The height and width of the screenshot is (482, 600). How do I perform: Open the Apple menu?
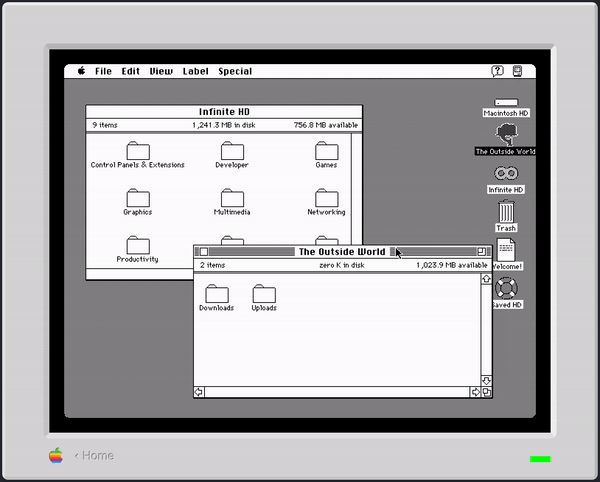[x=81, y=71]
